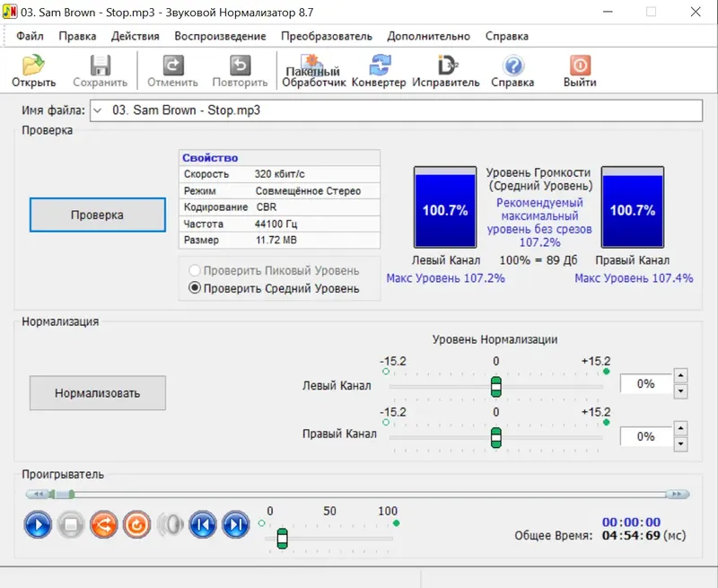This screenshot has height=588, width=718.
Task: Open the filename dropdown list
Action: (x=97, y=110)
